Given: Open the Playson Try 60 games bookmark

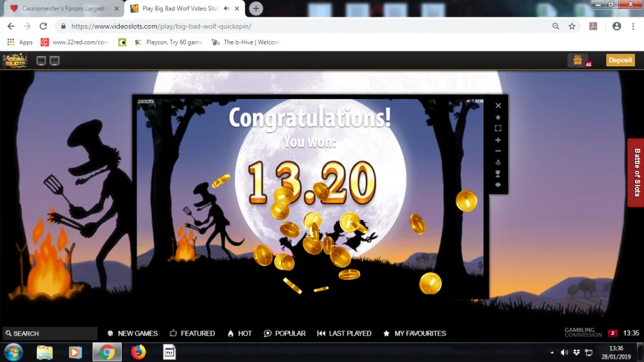Looking at the screenshot, I should coord(169,42).
